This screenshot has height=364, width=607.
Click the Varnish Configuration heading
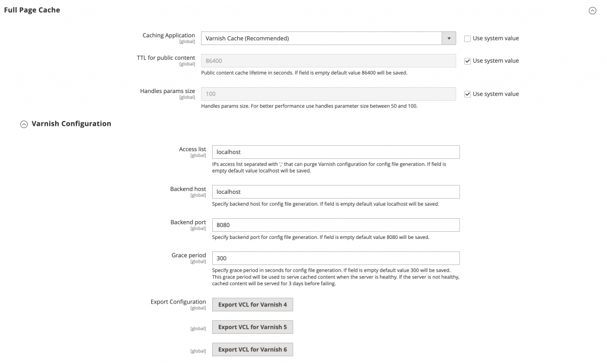tap(71, 124)
